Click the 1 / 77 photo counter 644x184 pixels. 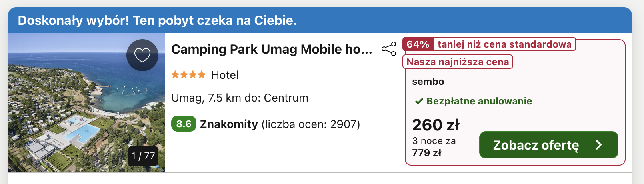(143, 156)
